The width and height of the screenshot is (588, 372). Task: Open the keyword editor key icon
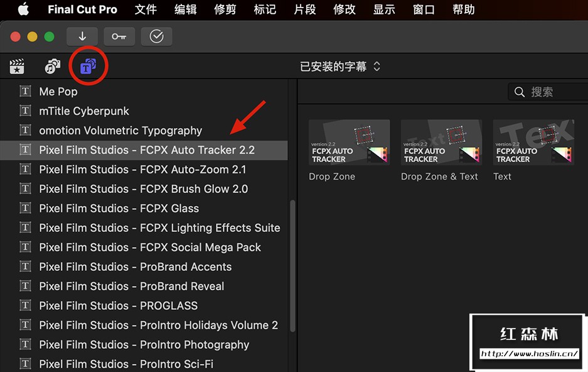[119, 36]
